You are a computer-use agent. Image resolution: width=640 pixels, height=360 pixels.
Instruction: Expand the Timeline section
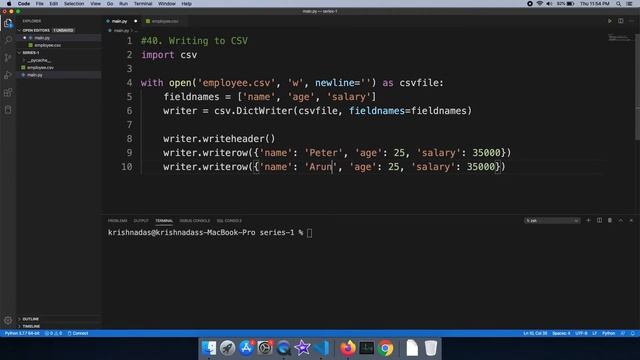31,326
